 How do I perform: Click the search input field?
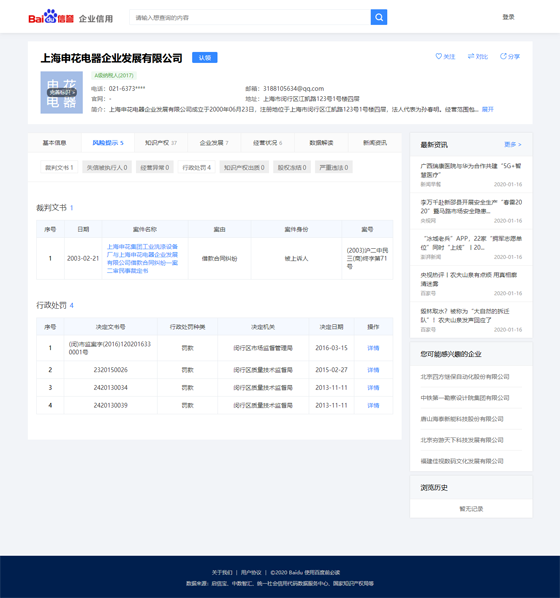pyautogui.click(x=250, y=17)
